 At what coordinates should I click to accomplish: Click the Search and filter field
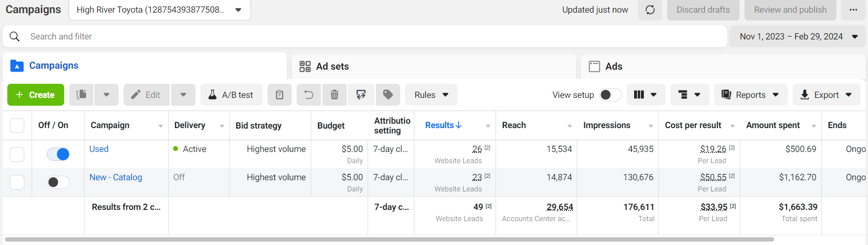(365, 37)
